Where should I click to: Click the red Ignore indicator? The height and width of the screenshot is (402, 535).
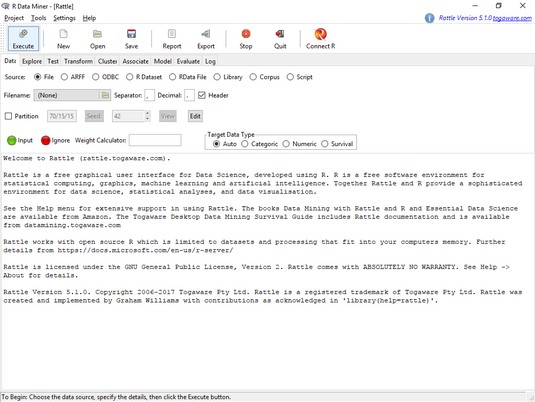pyautogui.click(x=46, y=140)
